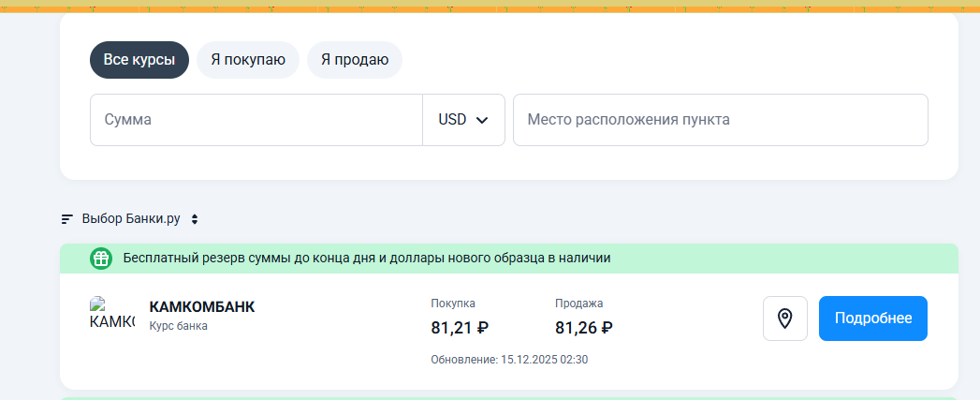The width and height of the screenshot is (980, 400).
Task: Focus the "Место расположения пункта" field
Action: pos(720,120)
